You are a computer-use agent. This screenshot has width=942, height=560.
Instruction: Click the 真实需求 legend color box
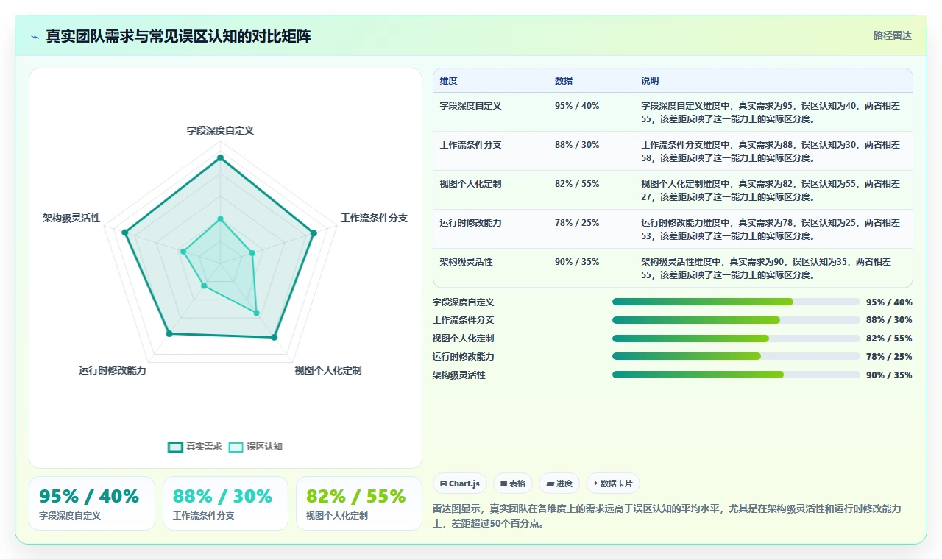[x=175, y=447]
